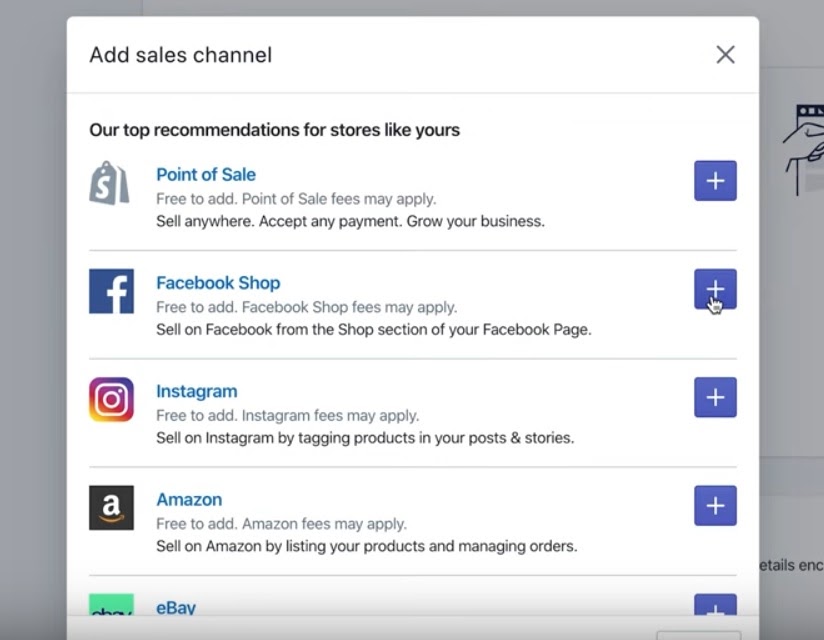Screen dimensions: 824x640
Task: Open the Amazon channel link
Action: pos(189,499)
